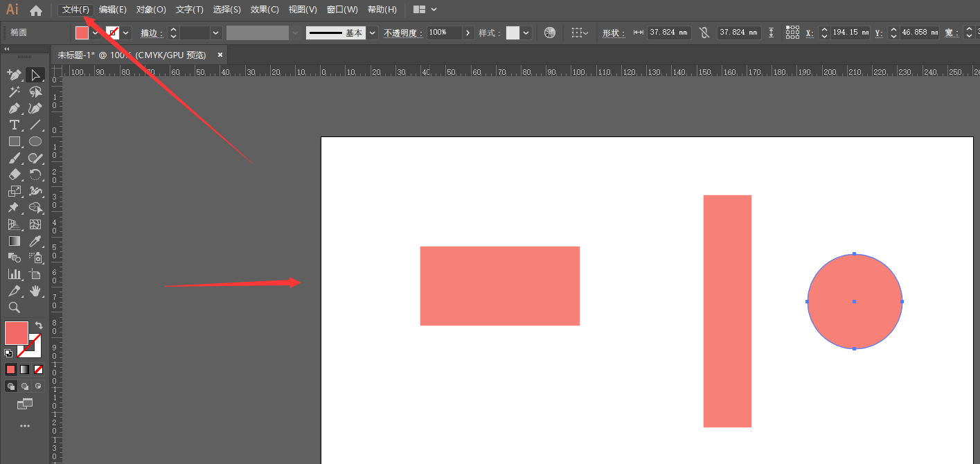Open the 基本 brush definition dropdown
980x464 pixels.
[373, 33]
